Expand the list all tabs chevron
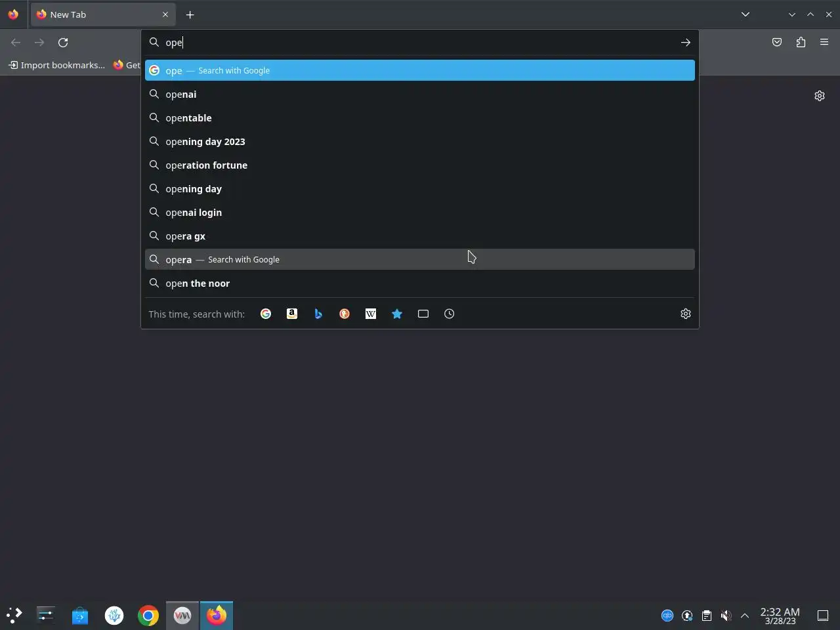 coord(745,14)
